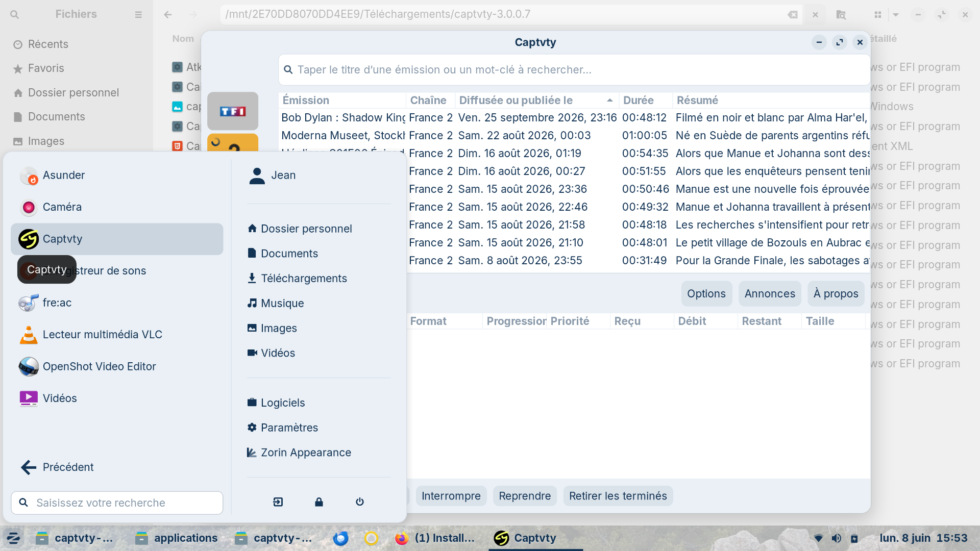This screenshot has width=980, height=551.
Task: Focus the Captvty programme search box
Action: coord(574,70)
